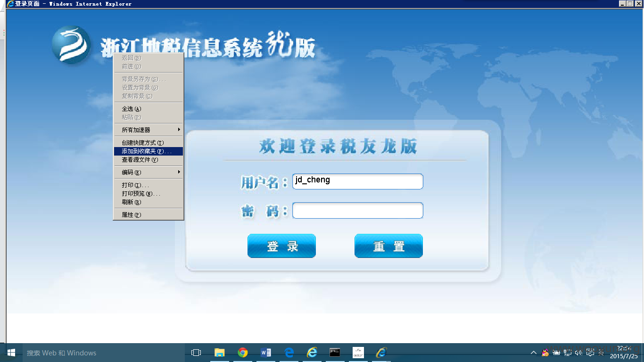Viewport: 644px width, 362px height.
Task: Click the 登录 button
Action: [x=281, y=246]
